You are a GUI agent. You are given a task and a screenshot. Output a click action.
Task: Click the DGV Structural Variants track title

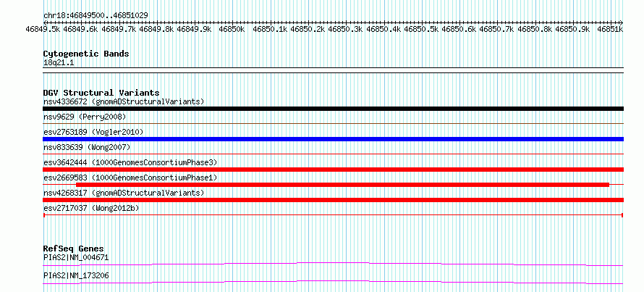(x=101, y=93)
